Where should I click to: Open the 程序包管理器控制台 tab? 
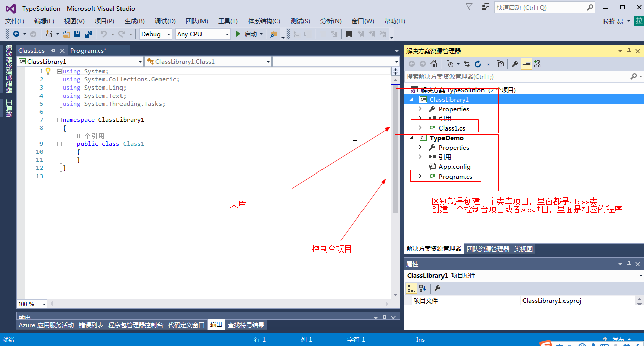[x=136, y=325]
